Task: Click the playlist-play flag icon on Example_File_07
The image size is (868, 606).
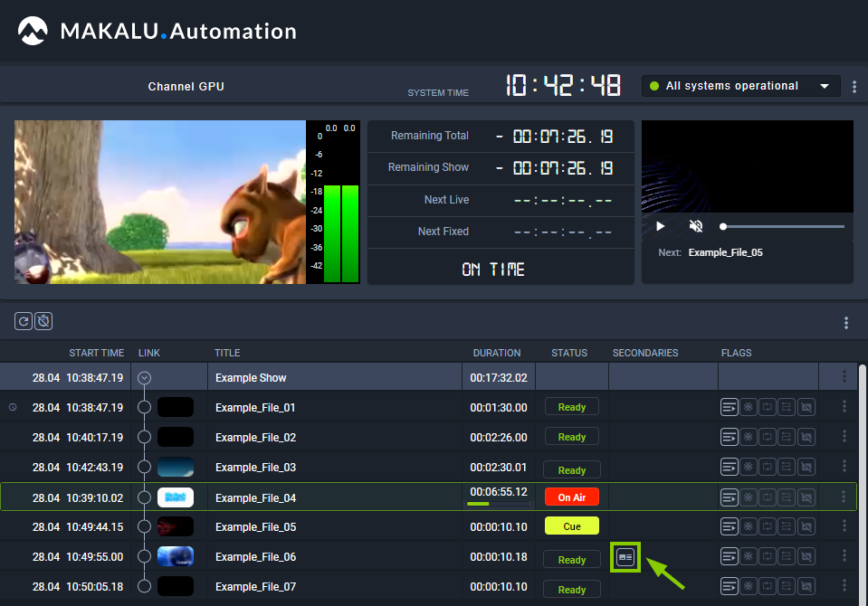Action: (x=729, y=586)
